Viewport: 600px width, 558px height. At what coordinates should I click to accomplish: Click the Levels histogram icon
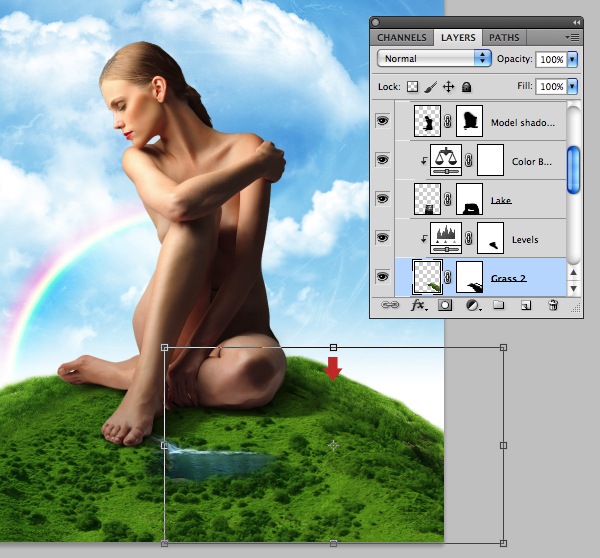(x=446, y=238)
